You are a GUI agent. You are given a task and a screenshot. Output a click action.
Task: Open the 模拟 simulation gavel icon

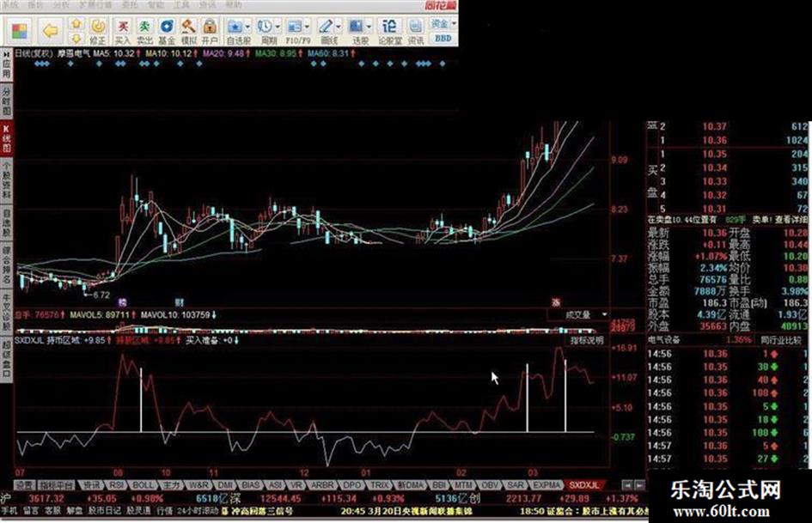pos(188,32)
